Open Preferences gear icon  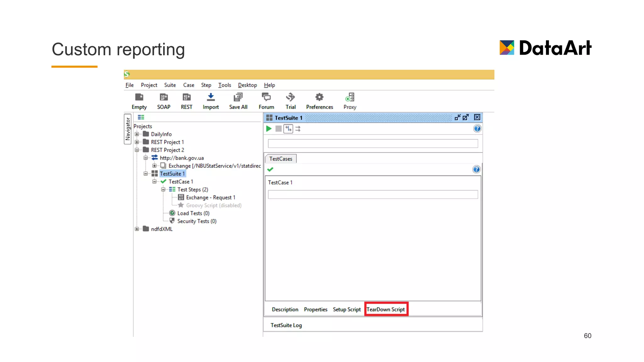click(x=319, y=97)
